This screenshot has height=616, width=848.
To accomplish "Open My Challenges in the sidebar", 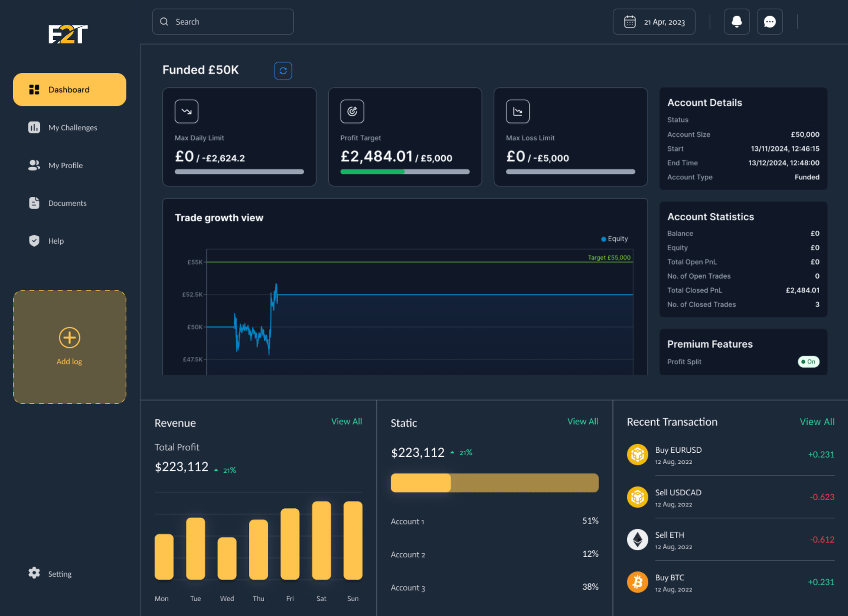I will click(x=72, y=128).
